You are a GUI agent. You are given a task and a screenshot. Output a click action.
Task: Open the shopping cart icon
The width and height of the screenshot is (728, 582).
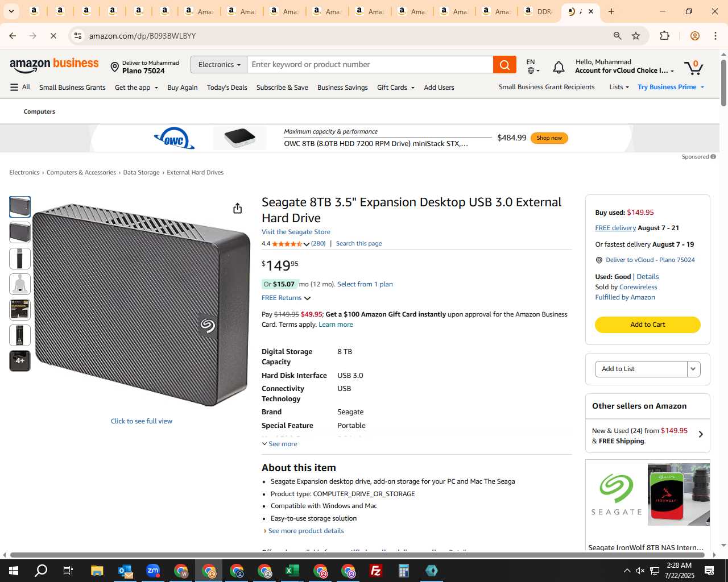tap(693, 67)
